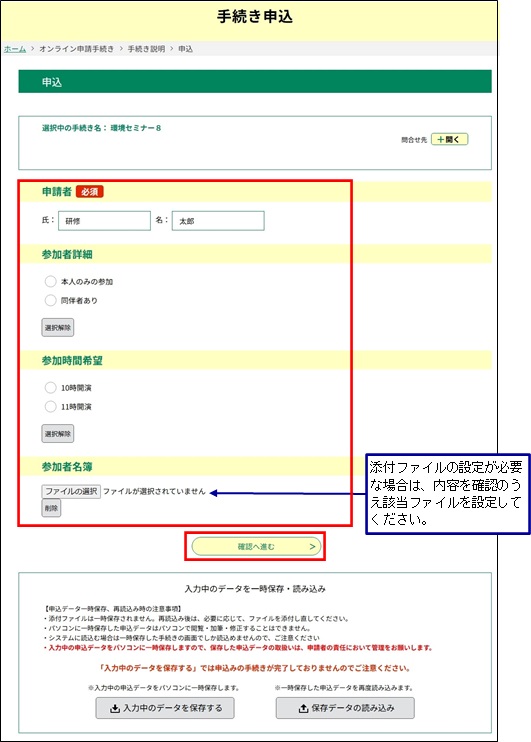531x742 pixels.
Task: Open the ホーム breadcrumb link
Action: click(15, 49)
